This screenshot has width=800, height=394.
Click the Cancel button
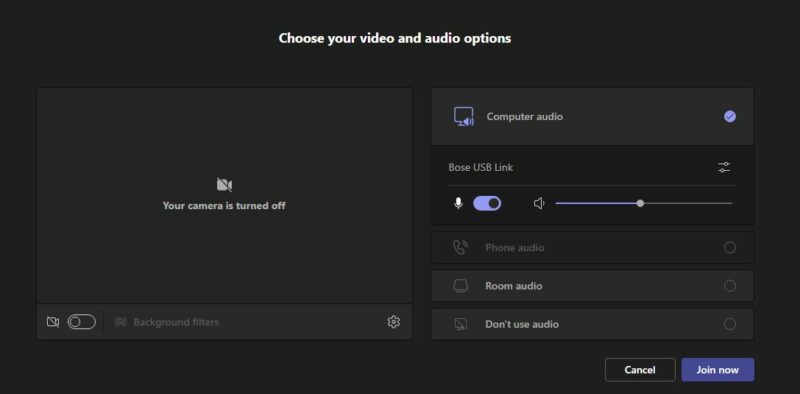(x=640, y=370)
